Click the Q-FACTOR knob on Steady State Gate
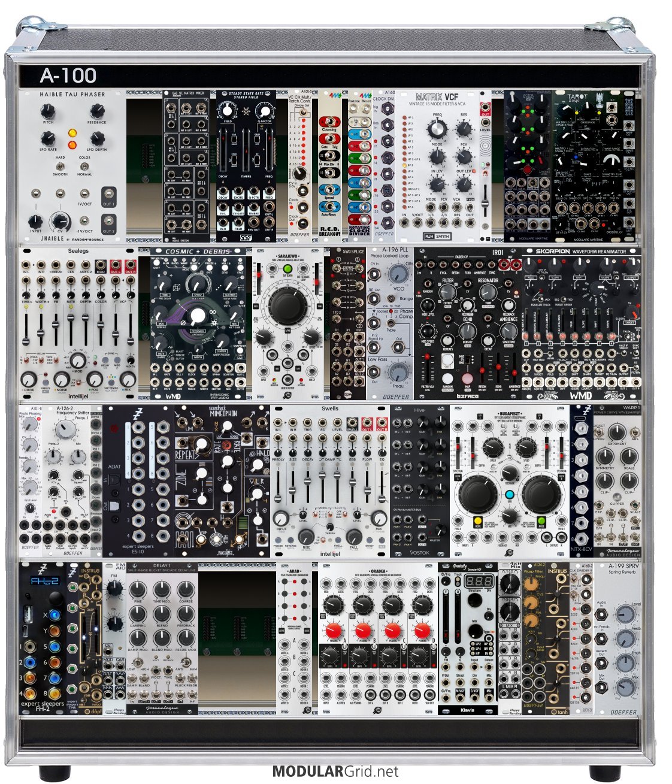Image resolution: width=672 pixels, height=784 pixels. point(264,110)
